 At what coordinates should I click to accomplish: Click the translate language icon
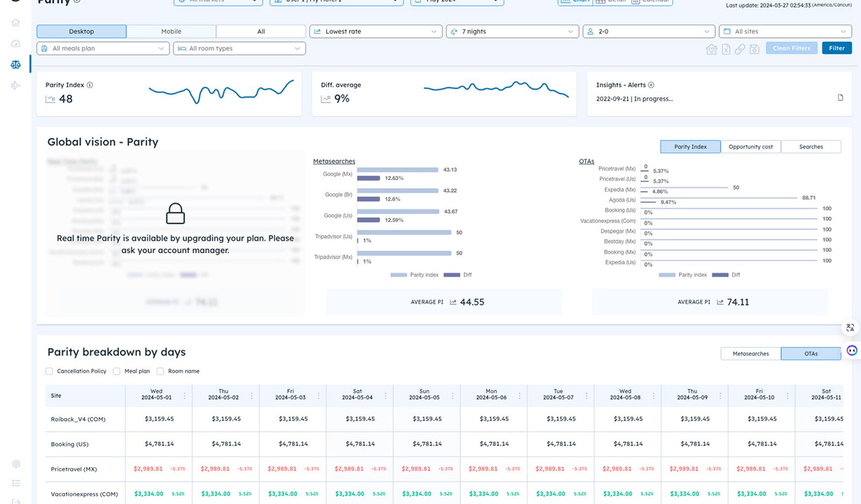(x=850, y=328)
